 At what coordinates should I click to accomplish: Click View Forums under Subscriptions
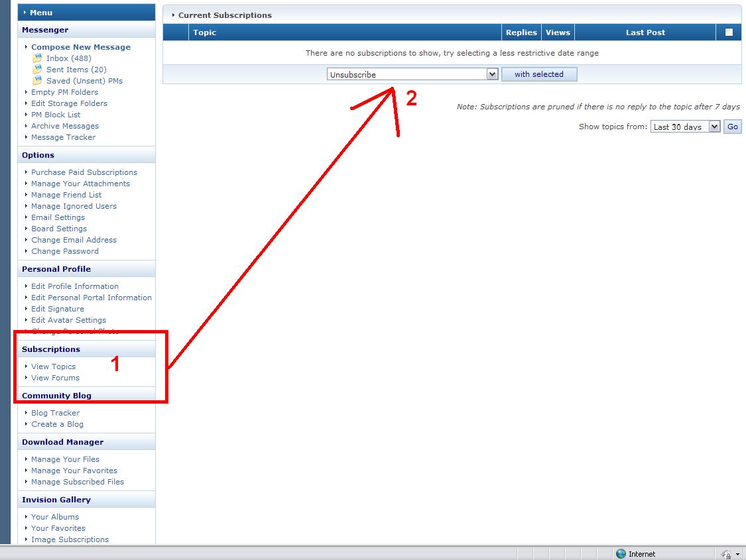click(55, 378)
